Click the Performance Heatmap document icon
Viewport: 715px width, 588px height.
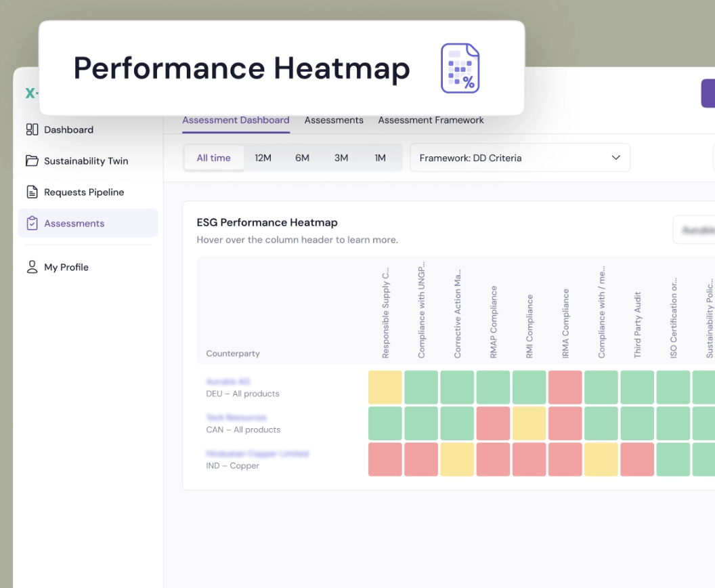460,68
